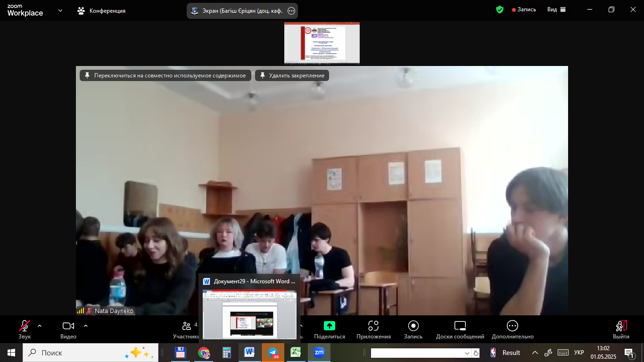Image resolution: width=644 pixels, height=362 pixels.
Task: Click the taskbar address input field
Action: tap(417, 353)
